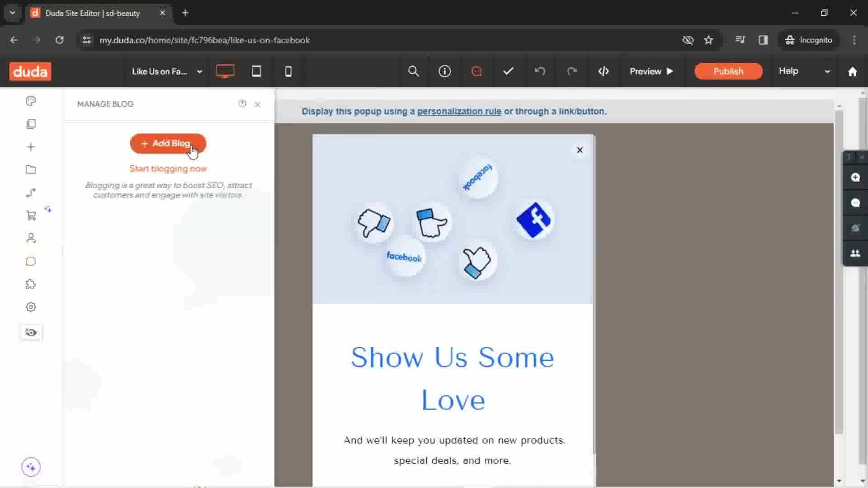Click the address bar URL

(205, 40)
